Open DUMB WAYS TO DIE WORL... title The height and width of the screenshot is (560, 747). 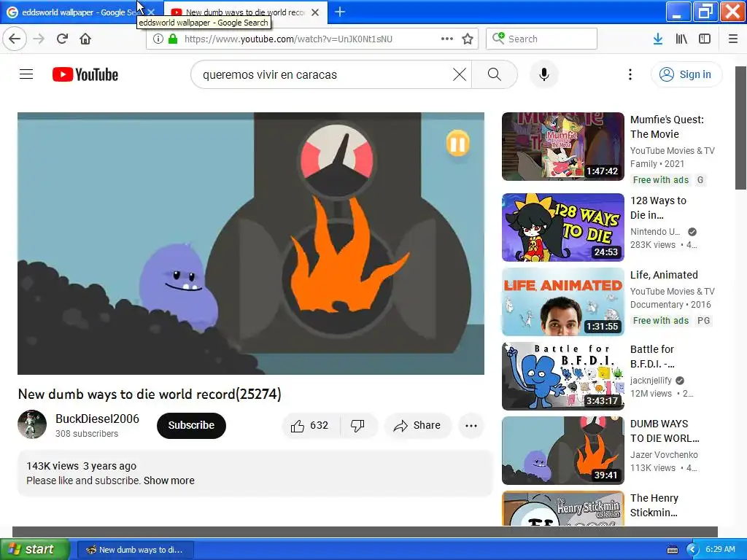(665, 431)
